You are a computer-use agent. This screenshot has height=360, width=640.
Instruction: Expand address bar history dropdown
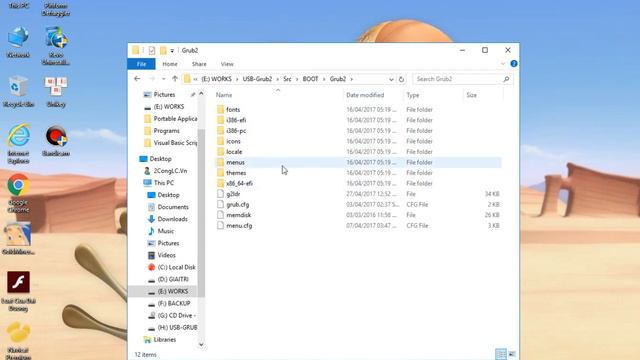tap(391, 79)
